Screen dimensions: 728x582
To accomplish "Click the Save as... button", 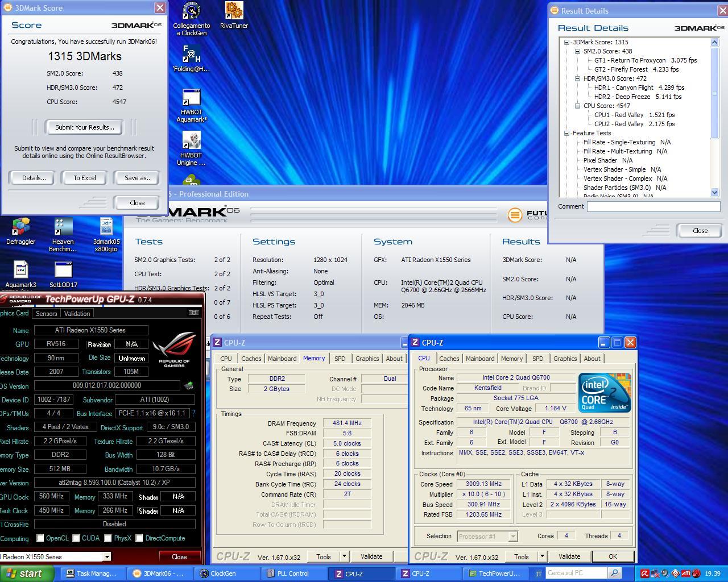I will pyautogui.click(x=138, y=178).
